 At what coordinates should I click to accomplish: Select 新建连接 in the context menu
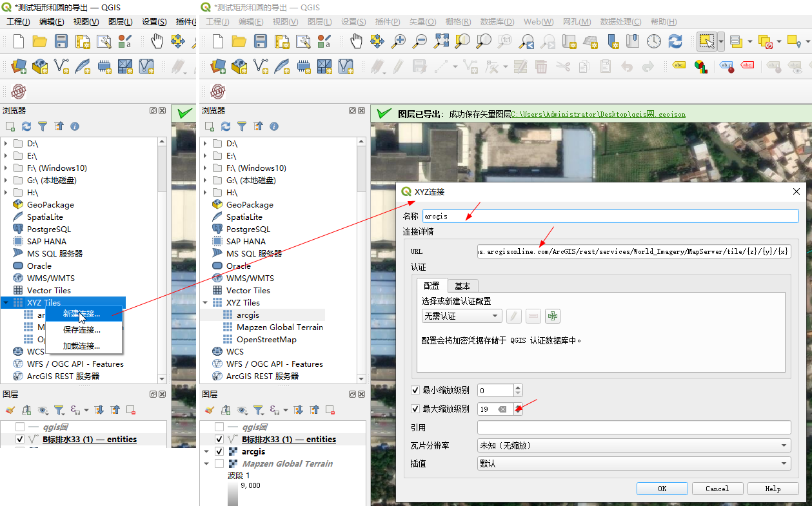[81, 314]
